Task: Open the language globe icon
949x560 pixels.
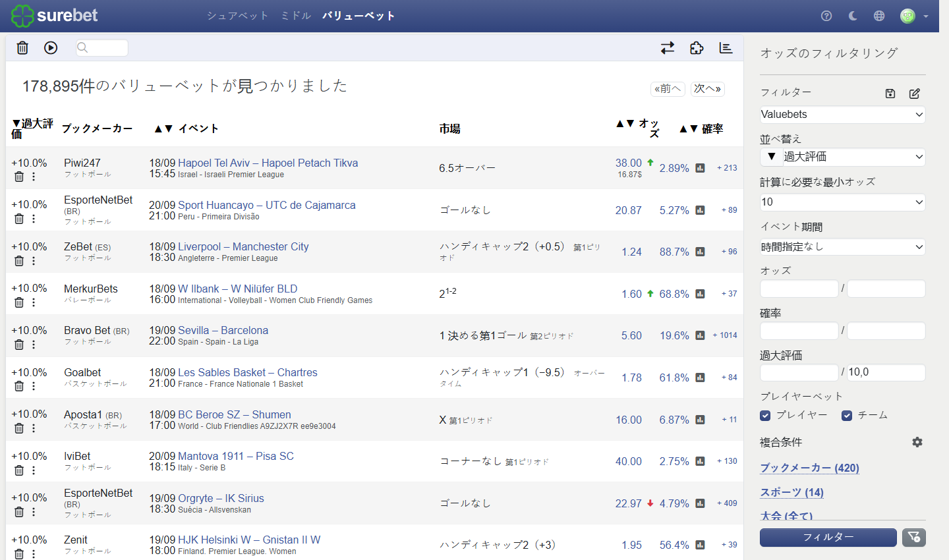Action: (x=879, y=16)
